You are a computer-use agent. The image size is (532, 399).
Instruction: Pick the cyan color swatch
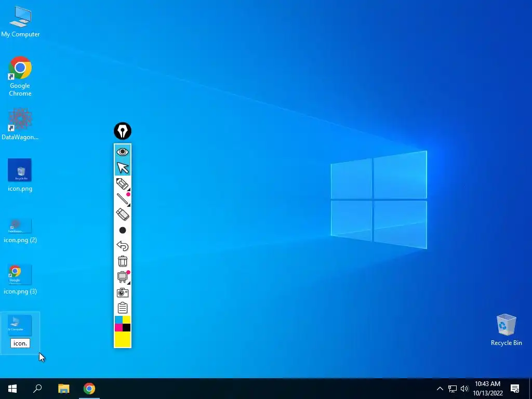pyautogui.click(x=118, y=320)
